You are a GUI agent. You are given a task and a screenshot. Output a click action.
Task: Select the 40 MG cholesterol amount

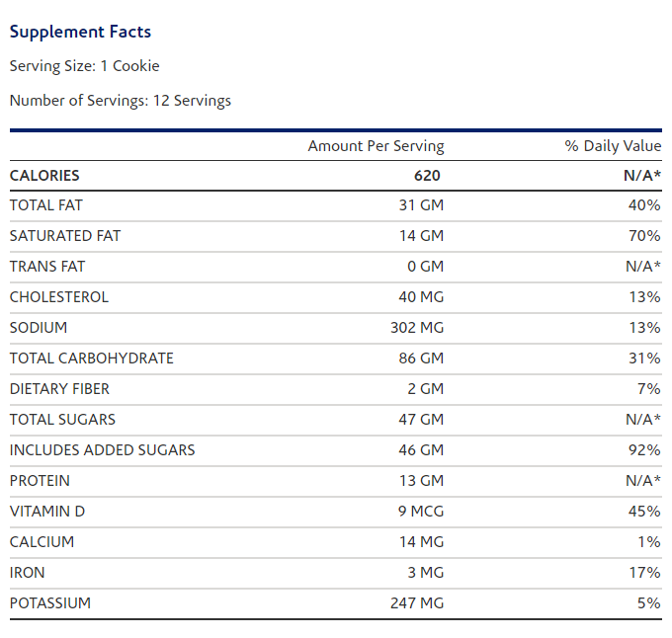tap(421, 297)
